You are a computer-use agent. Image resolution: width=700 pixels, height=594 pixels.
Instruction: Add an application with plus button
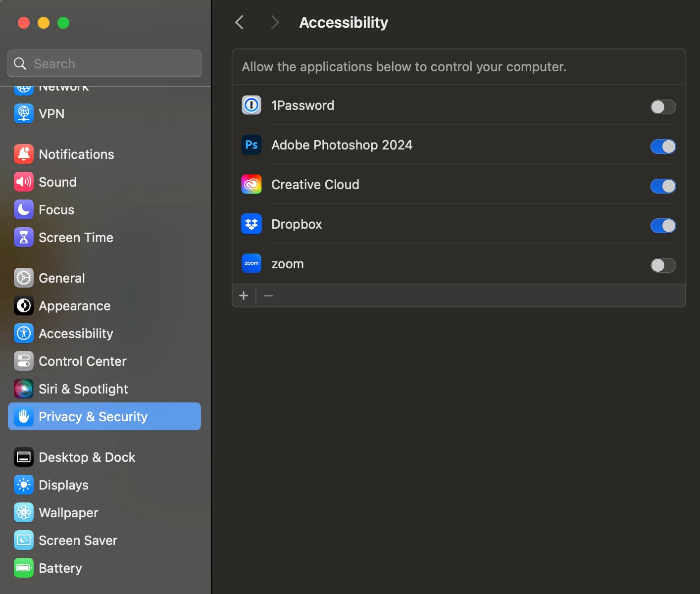point(244,296)
